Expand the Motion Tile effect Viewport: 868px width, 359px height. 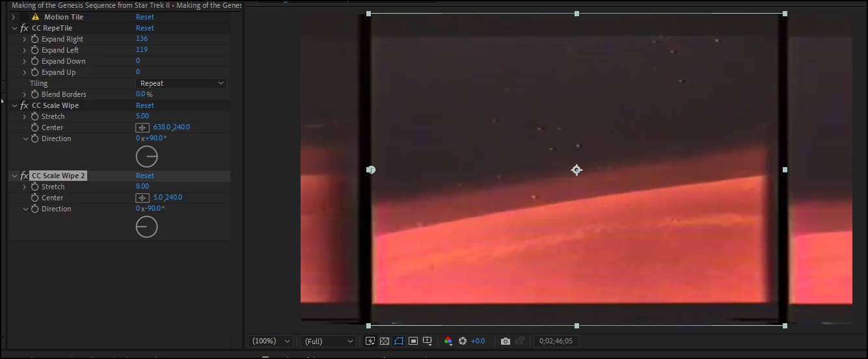[x=13, y=17]
